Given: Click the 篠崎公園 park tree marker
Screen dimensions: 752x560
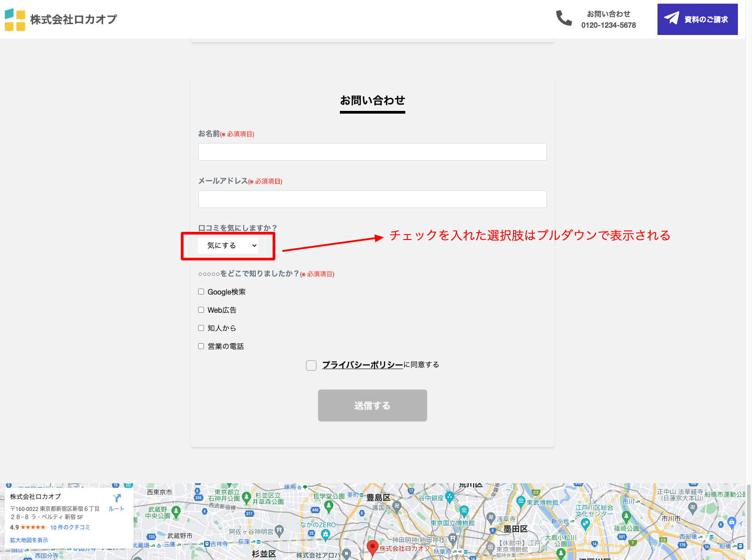Looking at the screenshot, I should point(626,516).
